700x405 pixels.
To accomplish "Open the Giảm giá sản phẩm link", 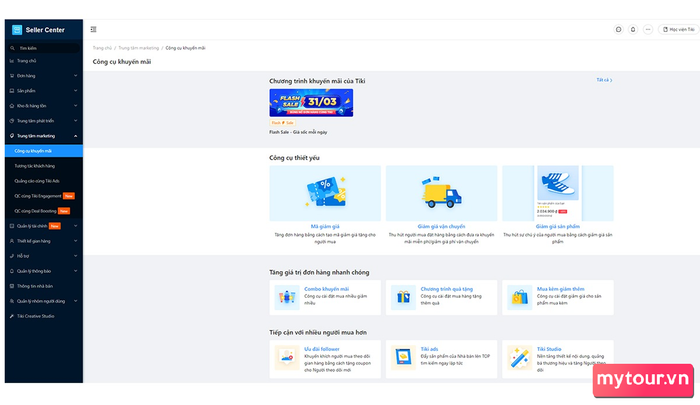I will 558,226.
